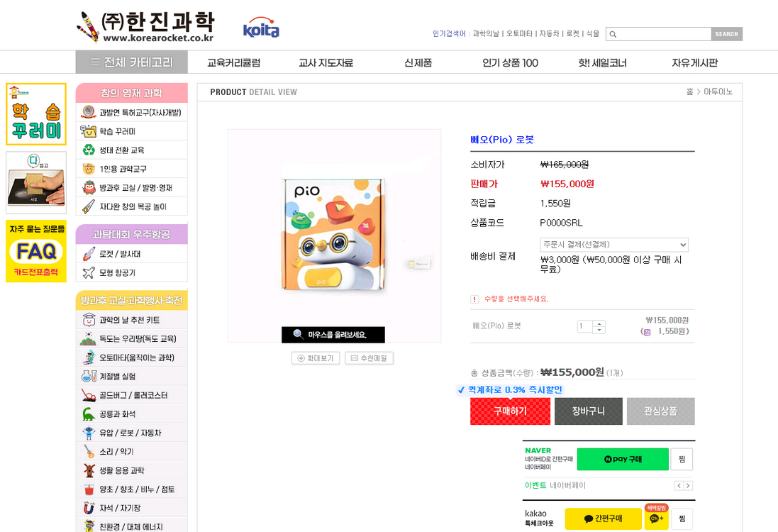This screenshot has height=532, width=778.
Task: Increase quantity with the up arrow
Action: point(599,323)
